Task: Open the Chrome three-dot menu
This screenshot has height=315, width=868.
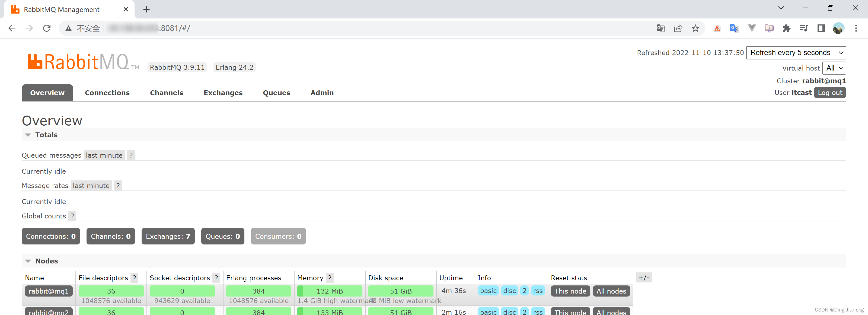Action: [856, 28]
